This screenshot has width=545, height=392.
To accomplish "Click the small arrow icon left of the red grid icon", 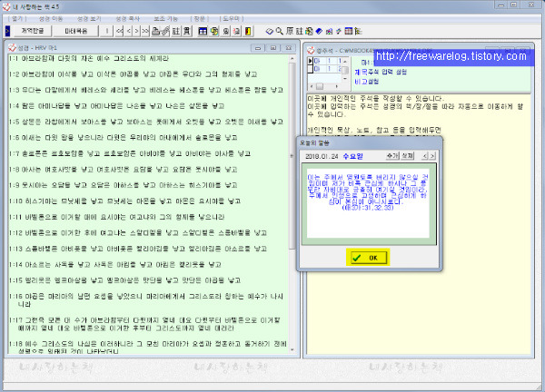I will [339, 31].
